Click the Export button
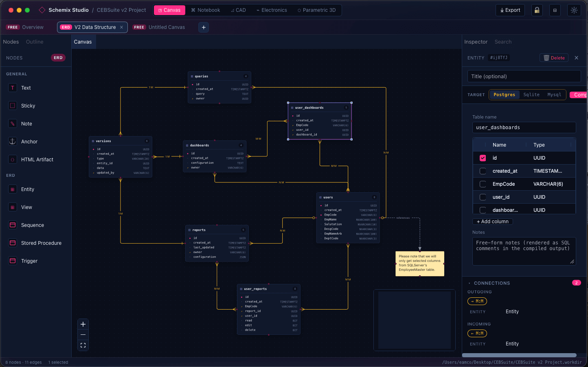 pyautogui.click(x=510, y=10)
